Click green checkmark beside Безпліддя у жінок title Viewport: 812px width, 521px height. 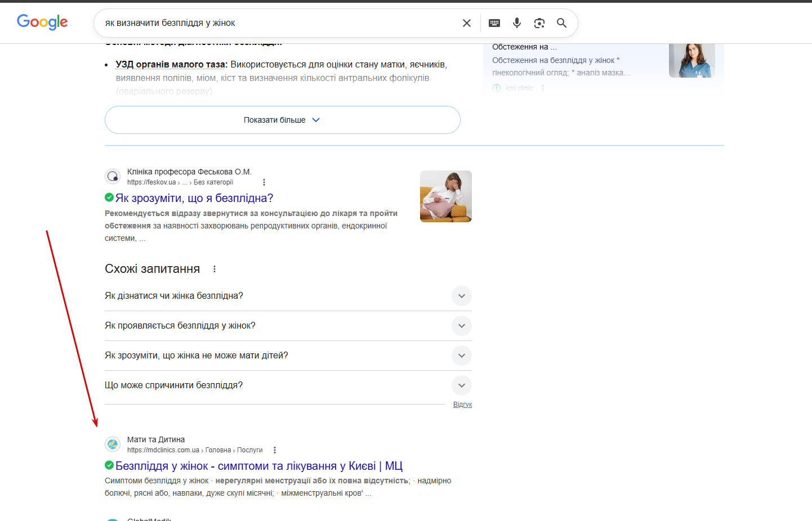pos(109,465)
